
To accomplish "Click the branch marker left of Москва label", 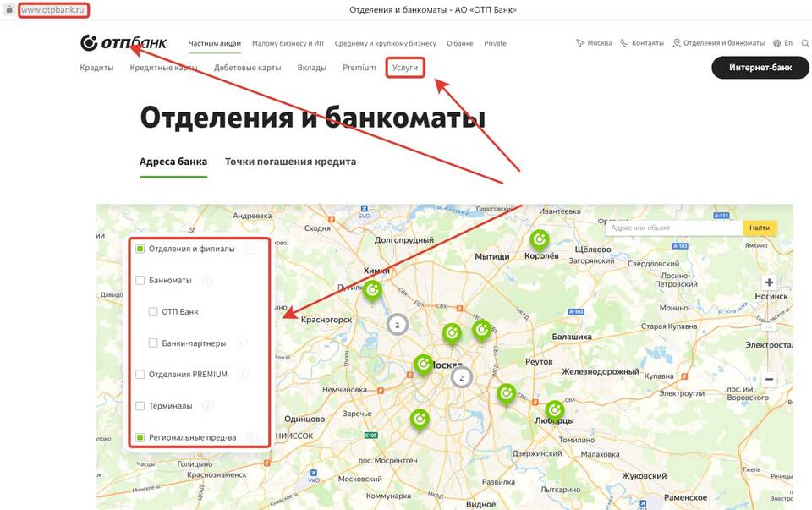I will 424,365.
